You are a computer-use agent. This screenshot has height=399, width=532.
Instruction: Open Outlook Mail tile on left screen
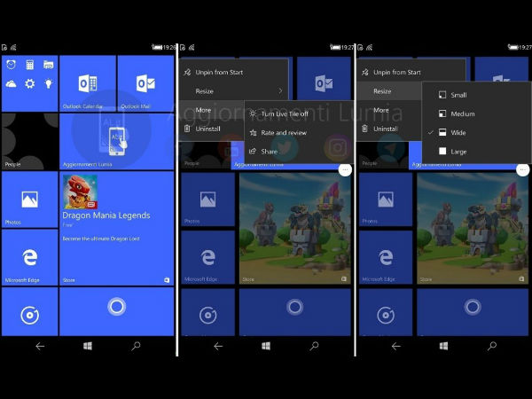145,83
